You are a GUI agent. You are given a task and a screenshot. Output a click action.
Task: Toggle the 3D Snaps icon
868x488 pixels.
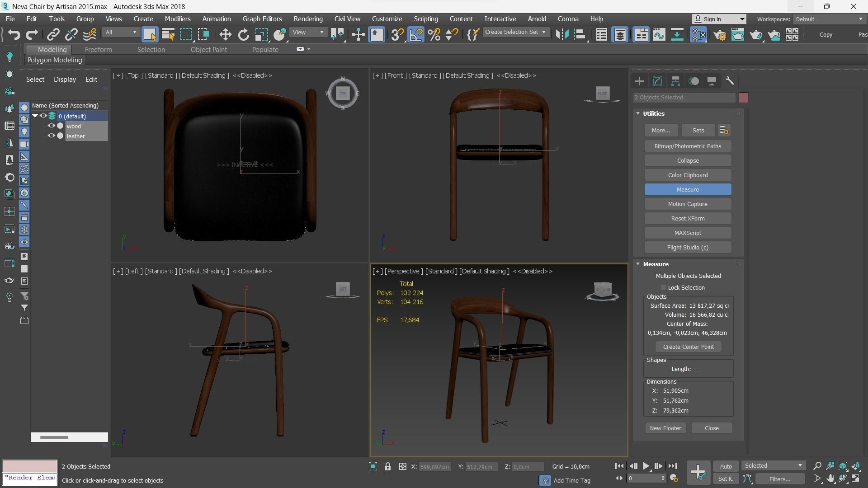397,34
